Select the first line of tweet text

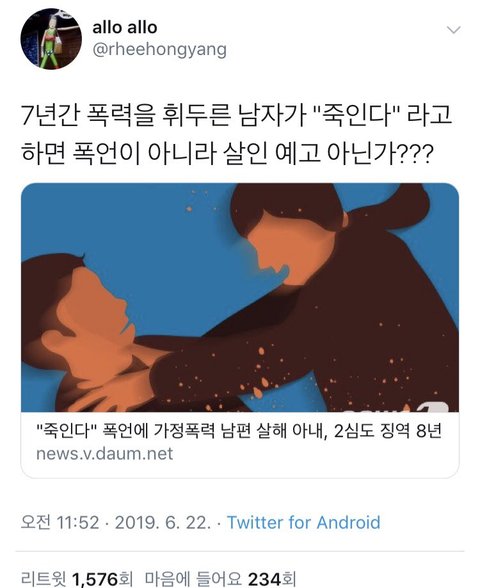coord(236,115)
